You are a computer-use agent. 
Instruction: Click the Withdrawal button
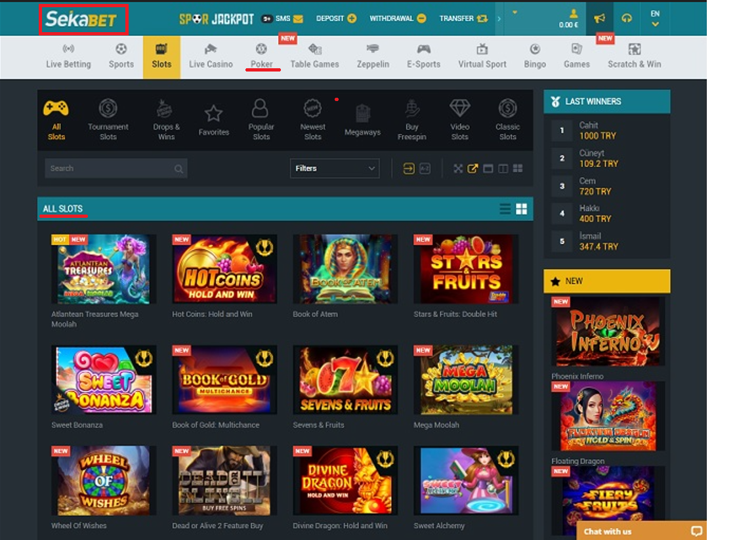click(398, 19)
